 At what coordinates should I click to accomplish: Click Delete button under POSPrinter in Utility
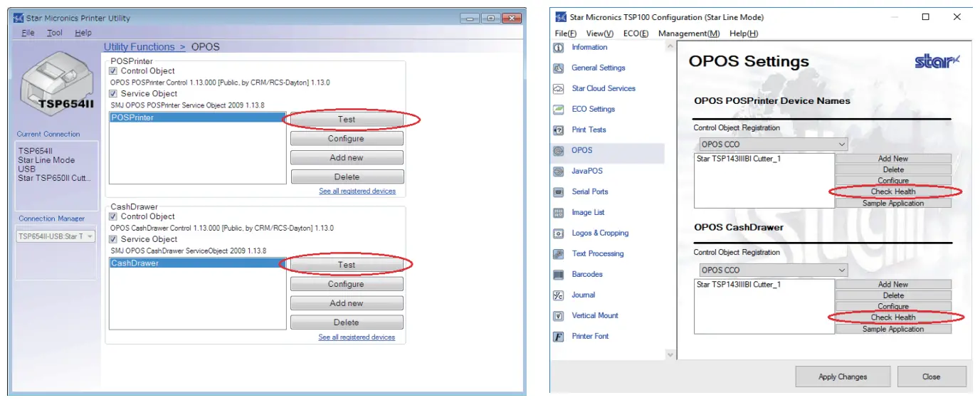click(347, 177)
